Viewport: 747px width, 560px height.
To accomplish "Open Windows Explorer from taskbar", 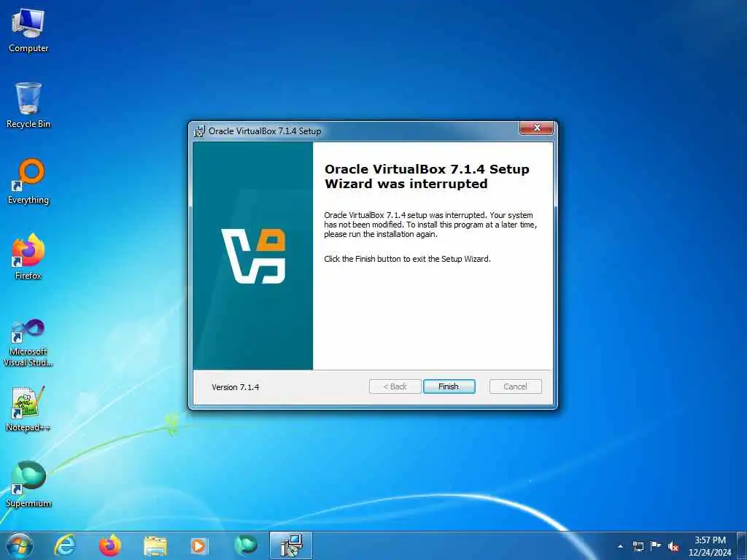I will point(155,545).
